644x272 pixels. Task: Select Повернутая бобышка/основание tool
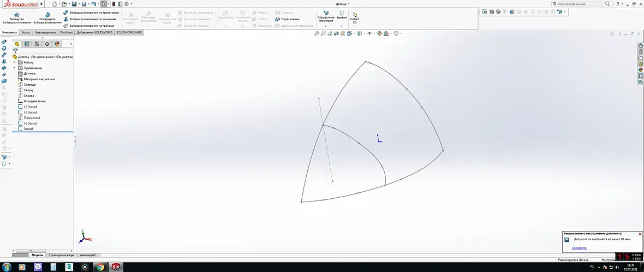[47, 18]
